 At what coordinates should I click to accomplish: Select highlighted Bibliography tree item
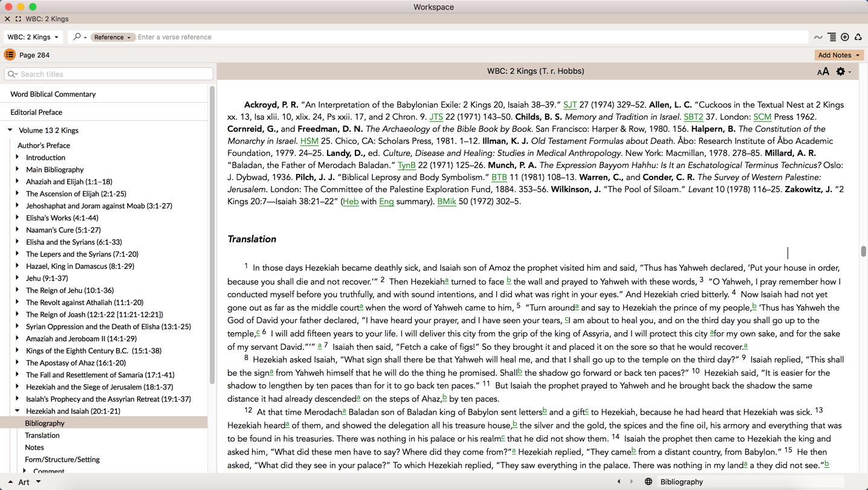point(45,424)
